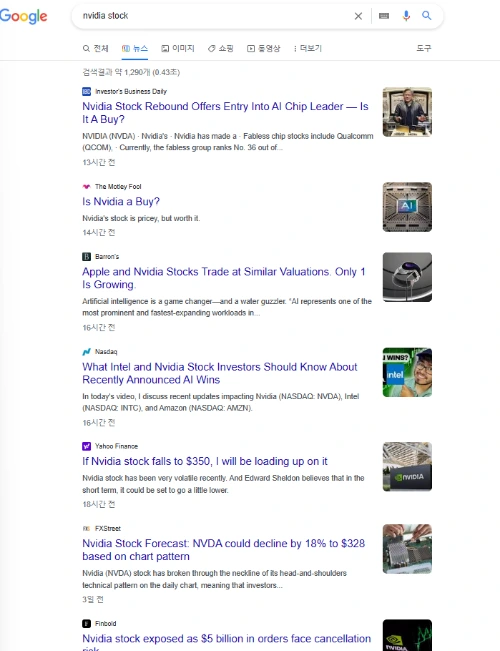Image resolution: width=500 pixels, height=651 pixels.
Task: Start voice search with microphone icon
Action: (x=406, y=16)
